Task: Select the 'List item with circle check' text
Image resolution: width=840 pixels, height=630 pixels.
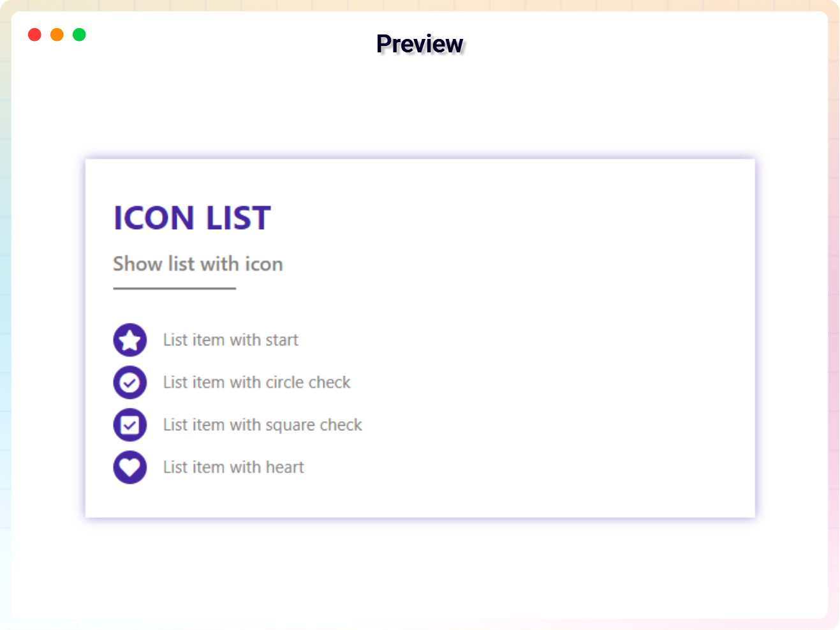Action: (x=256, y=382)
